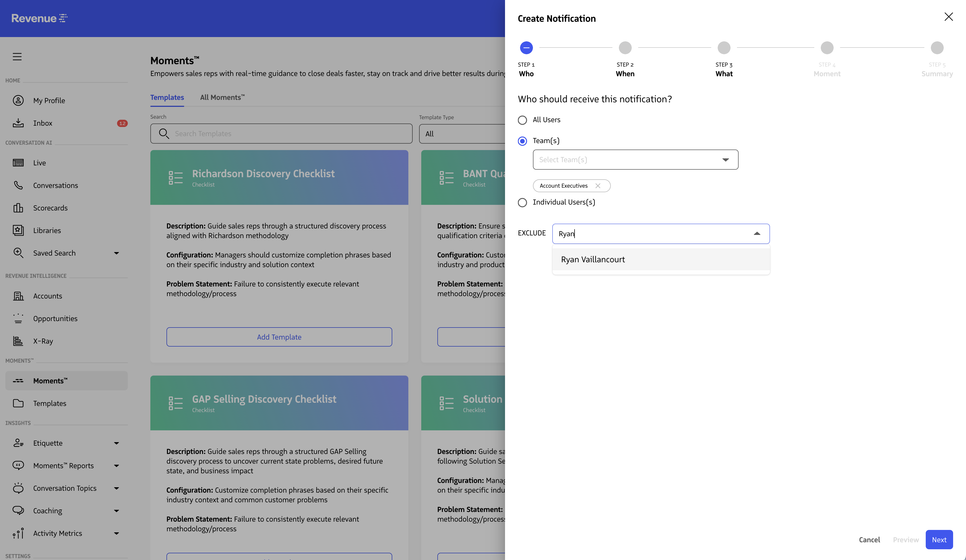Click the Richardson Discovery Checklist title
Viewport: 966px width, 560px height.
(x=263, y=174)
